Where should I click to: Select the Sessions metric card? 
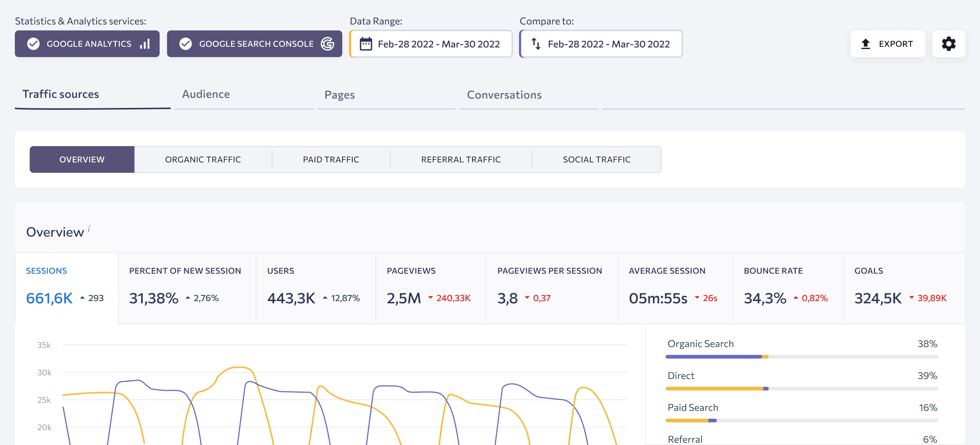[x=66, y=288]
